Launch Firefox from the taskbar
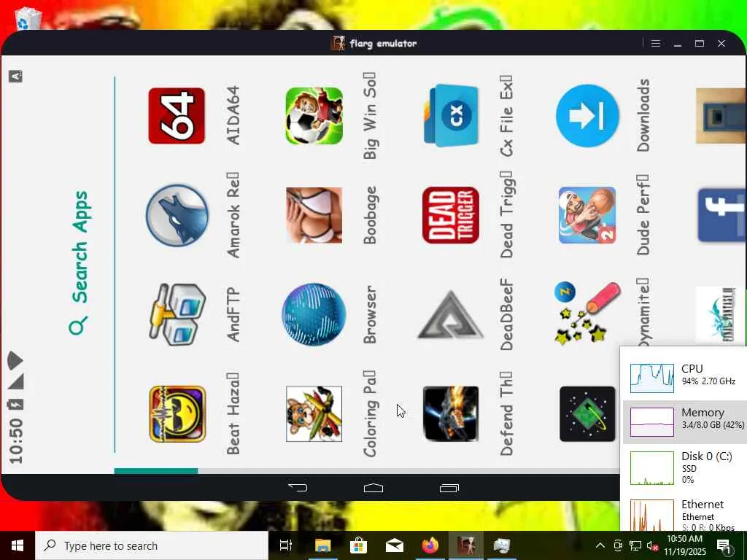The height and width of the screenshot is (560, 747). pyautogui.click(x=430, y=545)
